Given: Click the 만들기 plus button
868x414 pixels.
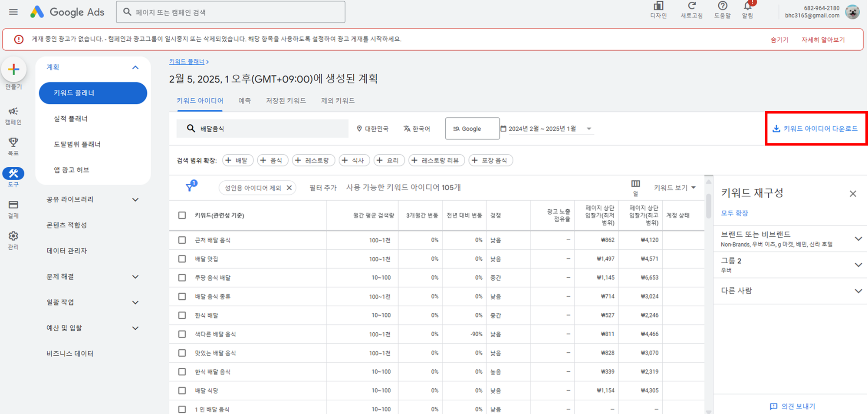Looking at the screenshot, I should coord(13,69).
